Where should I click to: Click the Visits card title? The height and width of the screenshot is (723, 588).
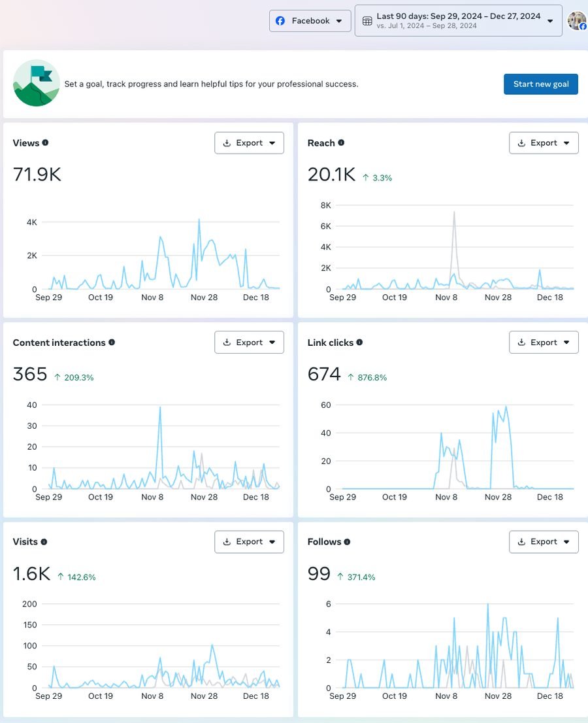[x=25, y=542]
